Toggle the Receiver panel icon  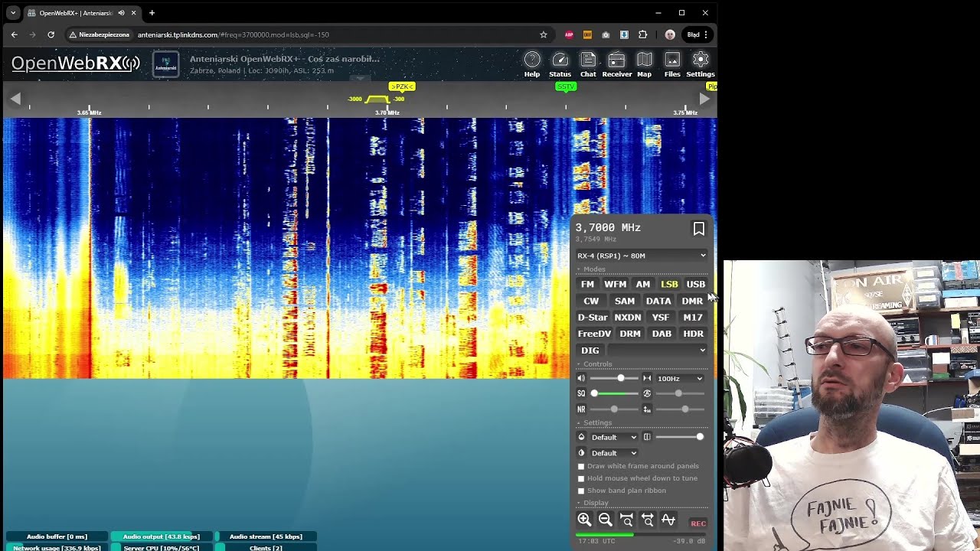(x=616, y=64)
